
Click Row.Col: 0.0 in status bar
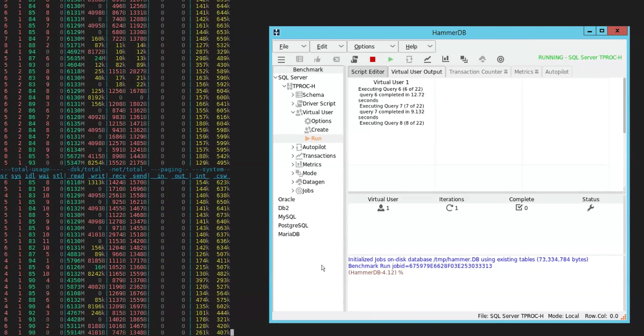(601, 316)
